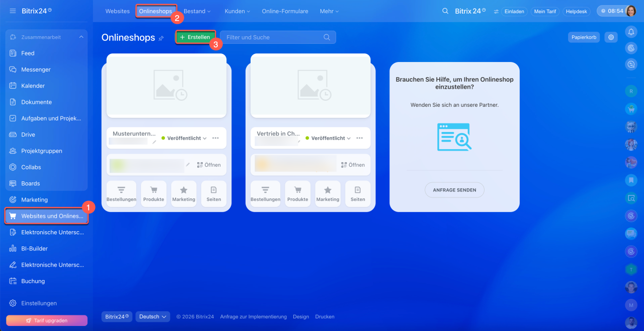Open Veröffentlicht status dropdown for Vertrieb in Ch...
Screen dimensions: 644x331
(x=328, y=138)
